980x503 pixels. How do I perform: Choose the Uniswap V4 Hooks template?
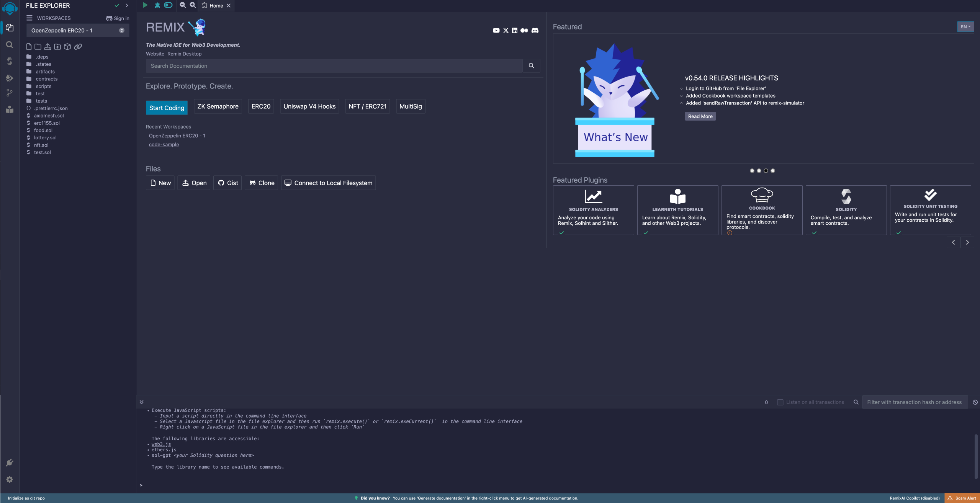(x=309, y=106)
